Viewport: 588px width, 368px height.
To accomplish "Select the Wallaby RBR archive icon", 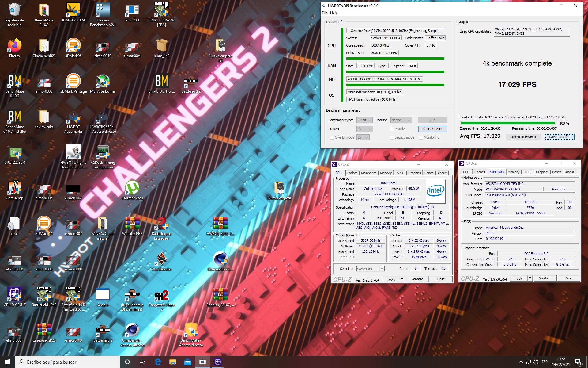I will (x=132, y=226).
